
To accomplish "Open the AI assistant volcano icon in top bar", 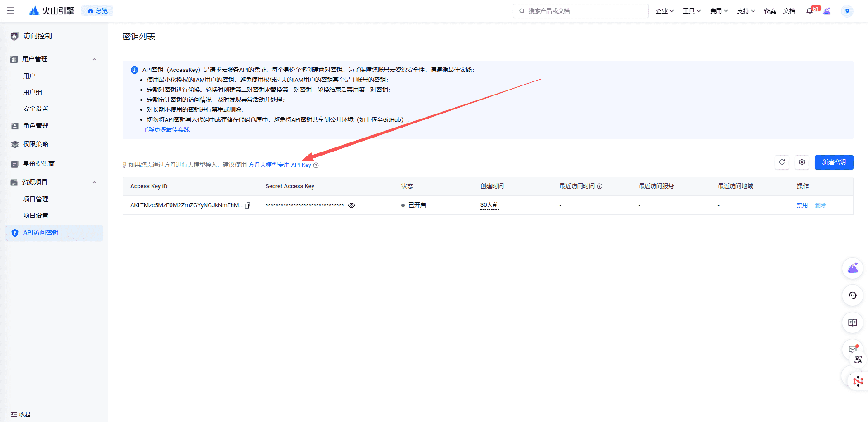I will [x=827, y=11].
